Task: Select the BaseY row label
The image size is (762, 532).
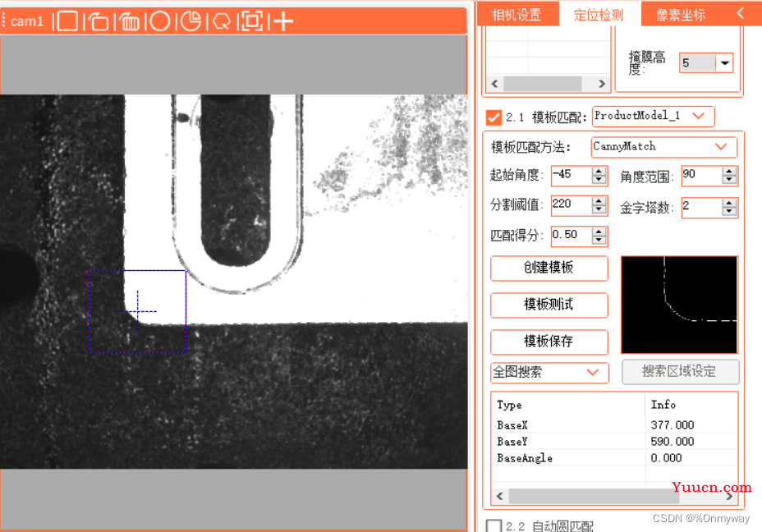Action: click(512, 443)
